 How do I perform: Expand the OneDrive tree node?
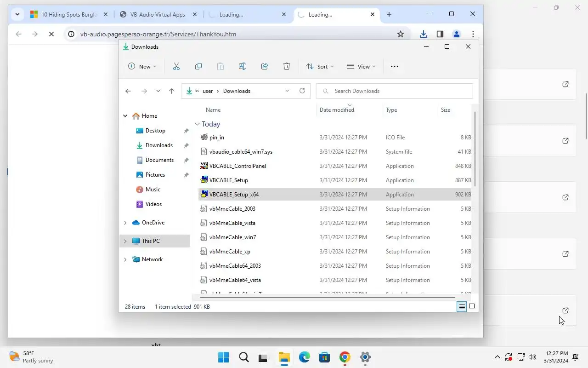tap(125, 223)
